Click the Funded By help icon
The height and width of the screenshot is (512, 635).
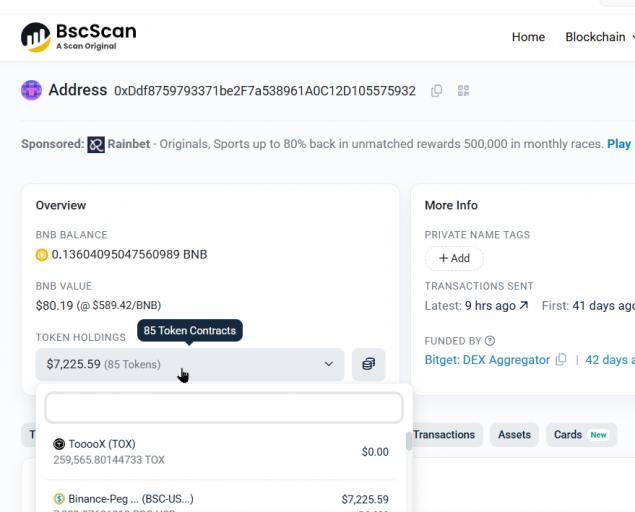(490, 341)
